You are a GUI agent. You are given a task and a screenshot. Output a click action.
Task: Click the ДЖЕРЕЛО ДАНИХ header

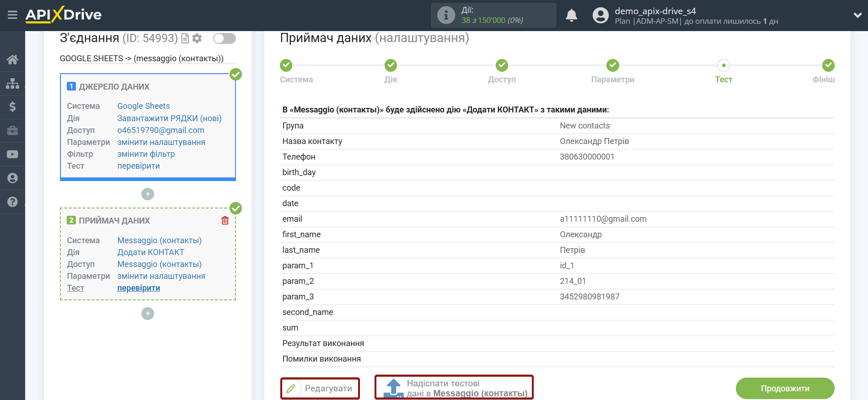(x=114, y=87)
